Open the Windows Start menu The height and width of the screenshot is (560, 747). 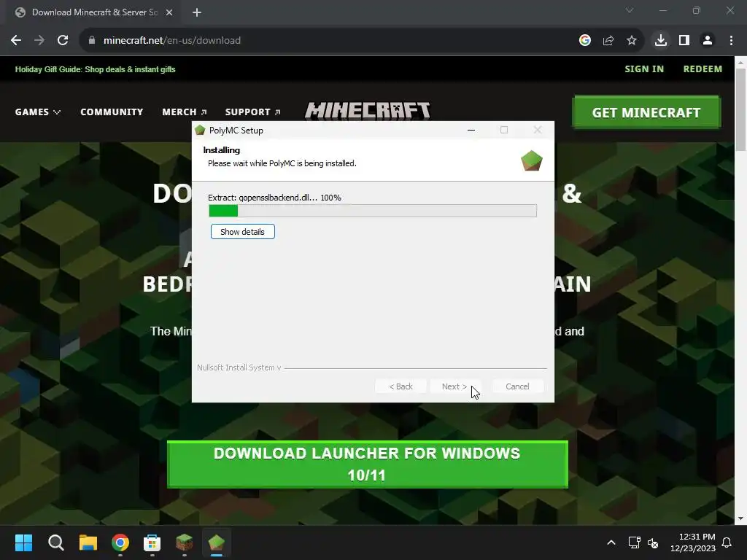23,542
